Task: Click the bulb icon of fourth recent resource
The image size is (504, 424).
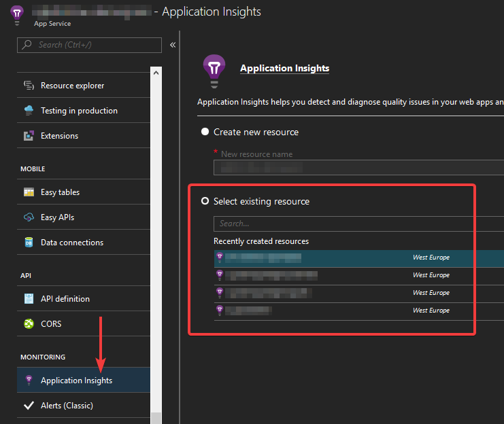Action: click(220, 311)
